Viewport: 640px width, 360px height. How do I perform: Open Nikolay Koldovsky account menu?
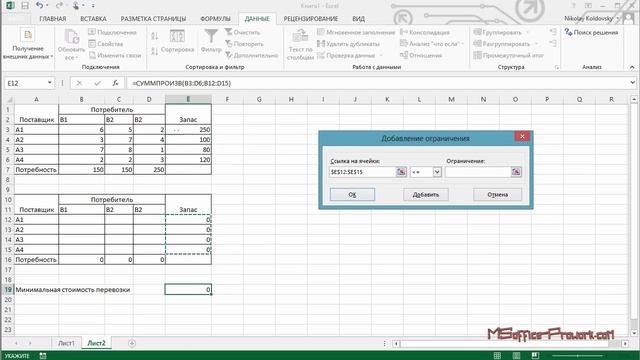click(x=591, y=18)
